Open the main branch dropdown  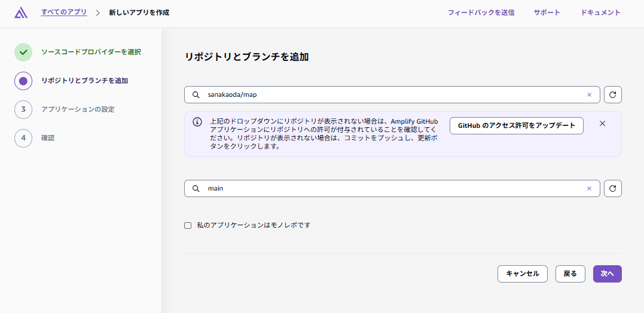pos(392,189)
